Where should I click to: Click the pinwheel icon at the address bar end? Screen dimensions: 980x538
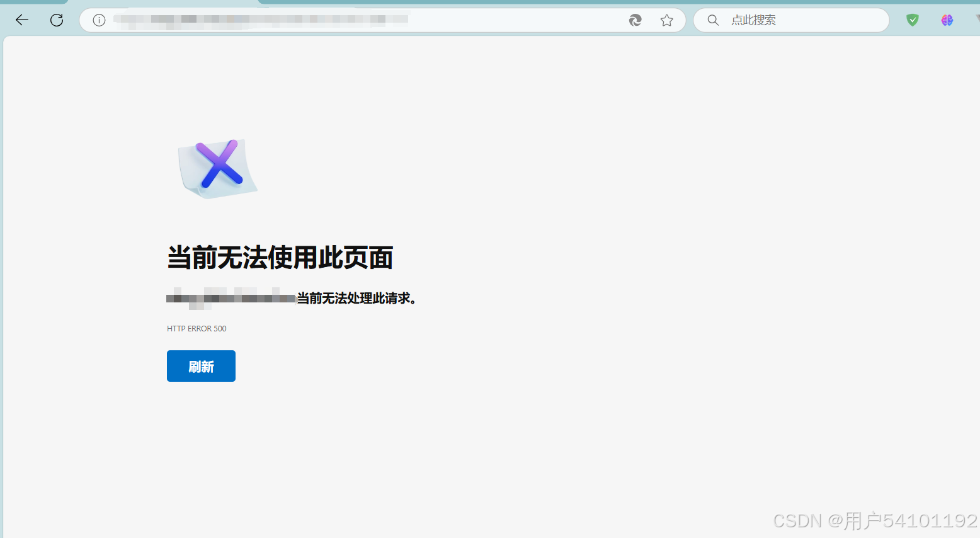pos(635,20)
